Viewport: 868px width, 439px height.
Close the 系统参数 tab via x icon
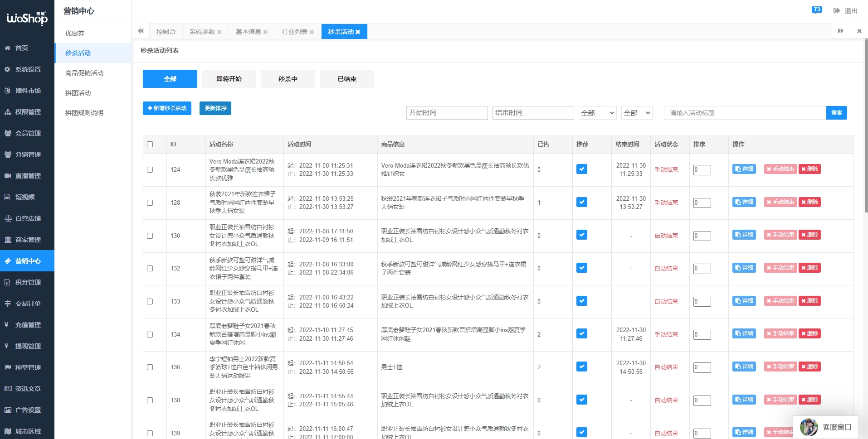219,32
